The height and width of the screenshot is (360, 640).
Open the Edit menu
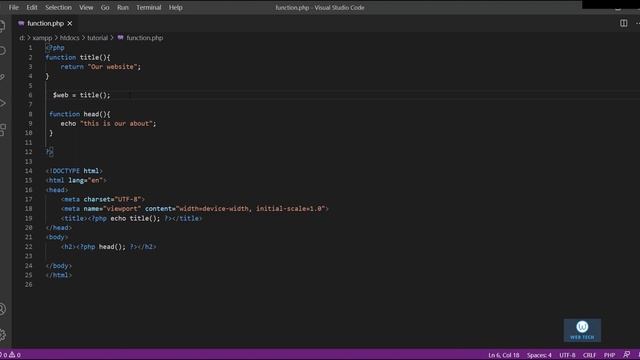[x=31, y=7]
